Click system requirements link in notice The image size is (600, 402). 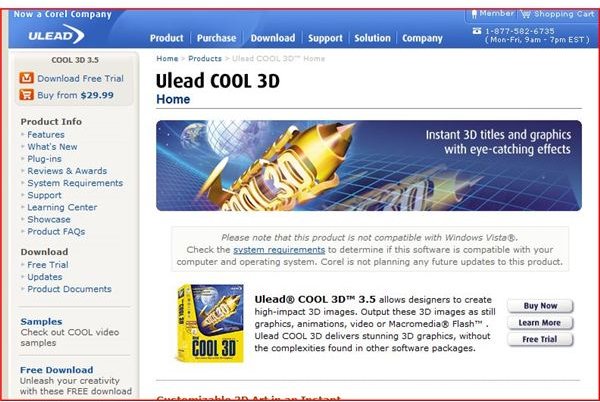pos(279,250)
